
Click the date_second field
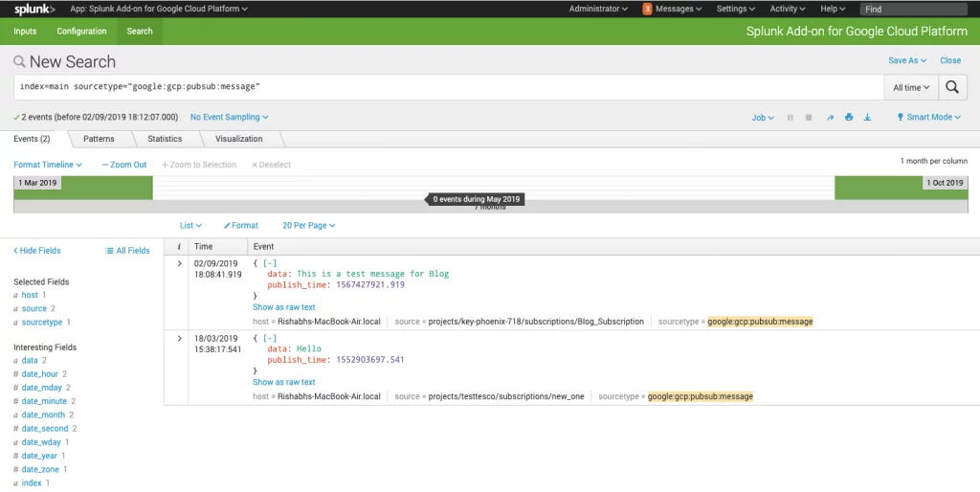(45, 429)
